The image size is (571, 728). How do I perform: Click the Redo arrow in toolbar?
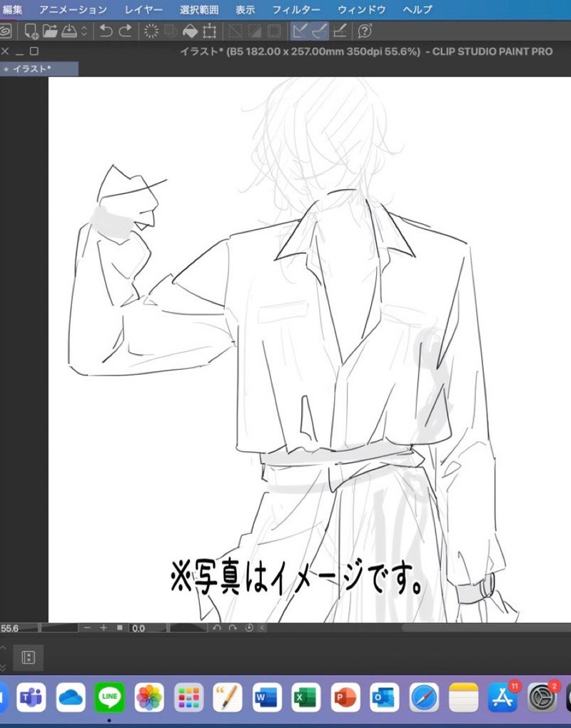pos(126,31)
